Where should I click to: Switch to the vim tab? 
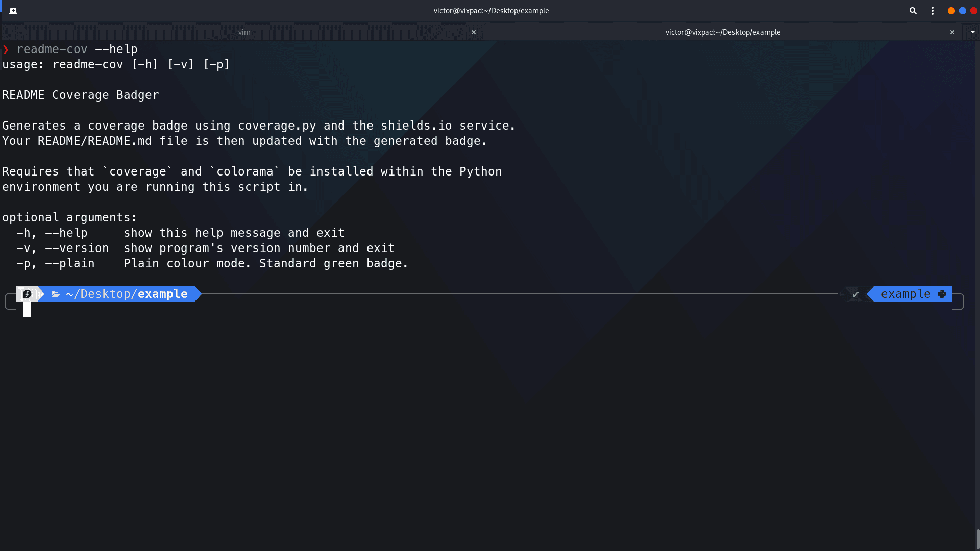tap(244, 32)
